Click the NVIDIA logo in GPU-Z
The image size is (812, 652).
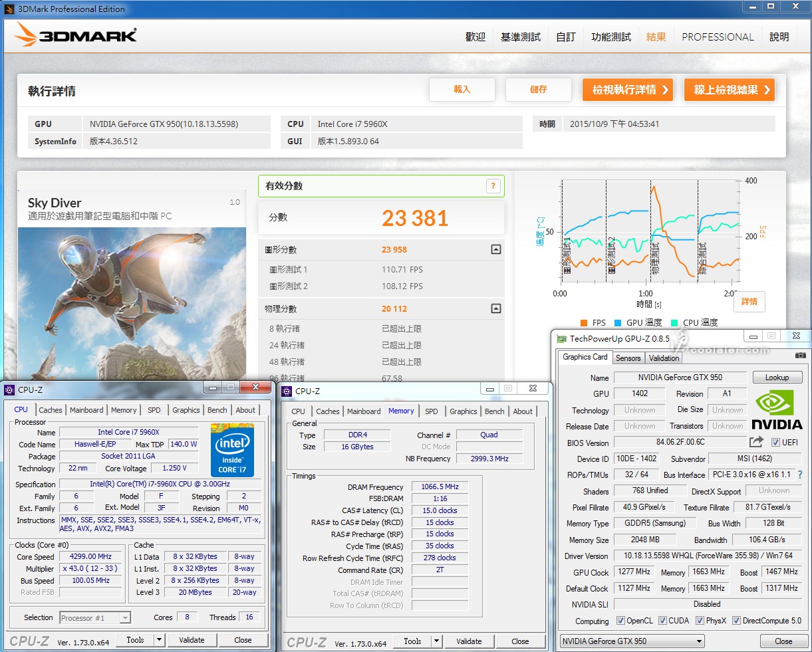[x=777, y=409]
